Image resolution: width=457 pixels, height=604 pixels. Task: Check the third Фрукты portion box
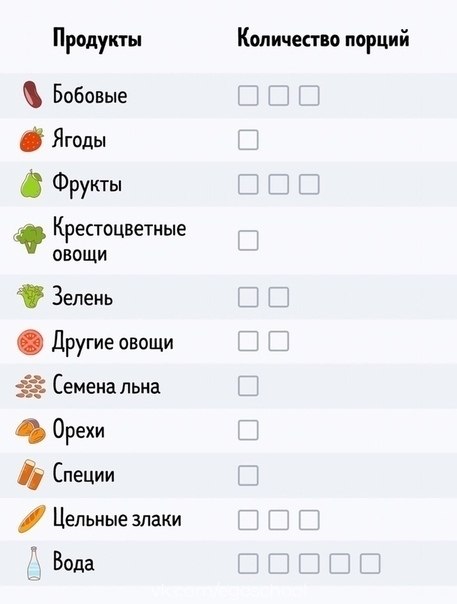click(309, 184)
